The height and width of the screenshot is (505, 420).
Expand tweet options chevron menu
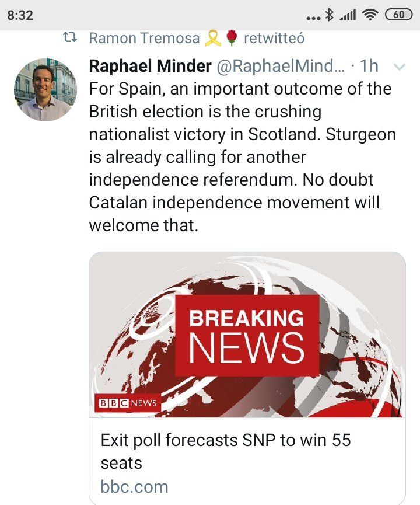click(x=400, y=67)
